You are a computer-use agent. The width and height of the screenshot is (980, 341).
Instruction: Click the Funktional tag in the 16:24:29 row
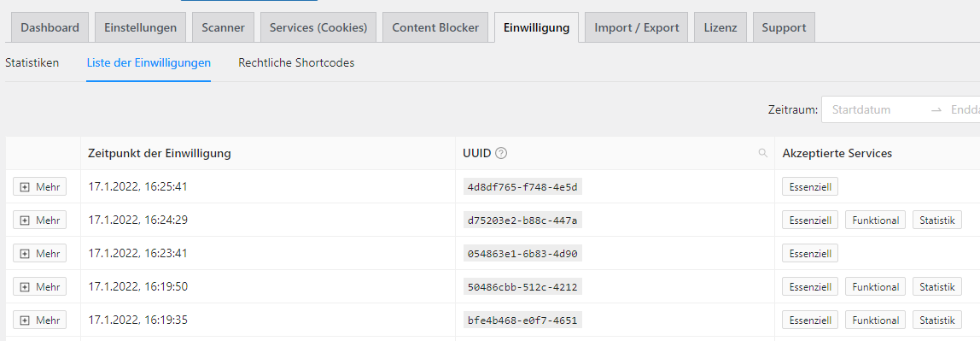point(875,220)
